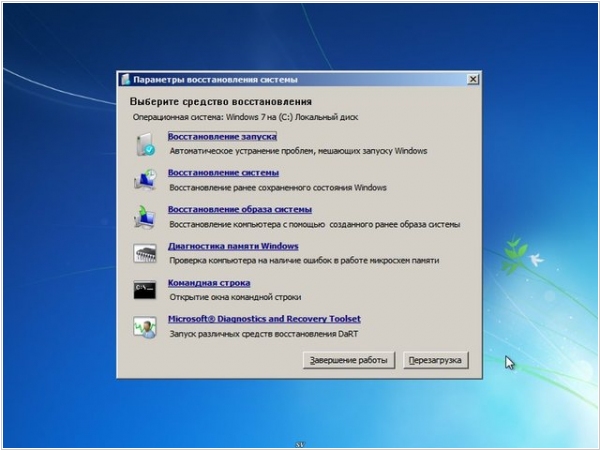Viewport: 600px width, 450px height.
Task: Open the Восстановление запуска link
Action: coord(222,137)
